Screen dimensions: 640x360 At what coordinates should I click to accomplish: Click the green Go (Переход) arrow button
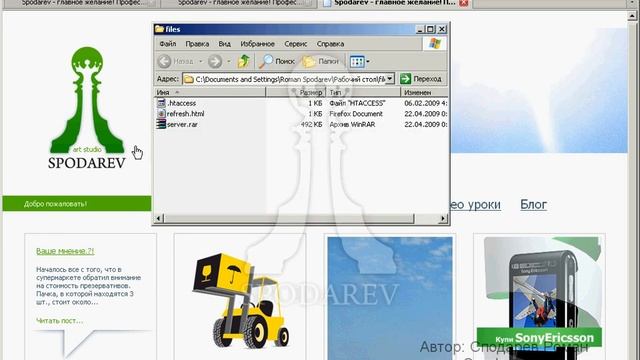click(x=405, y=78)
